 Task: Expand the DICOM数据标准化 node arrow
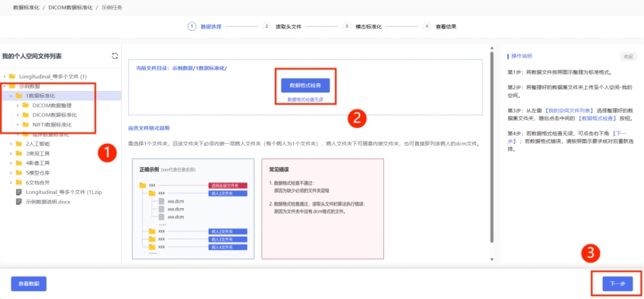click(18, 115)
